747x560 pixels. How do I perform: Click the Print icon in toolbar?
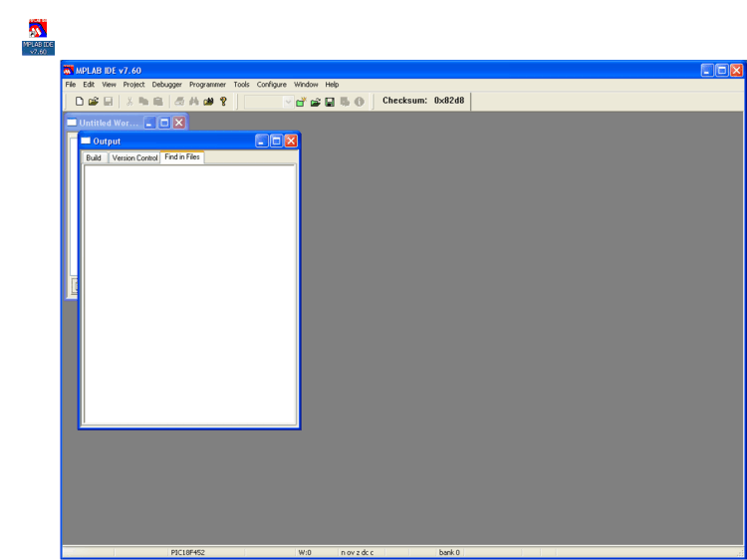(x=179, y=101)
